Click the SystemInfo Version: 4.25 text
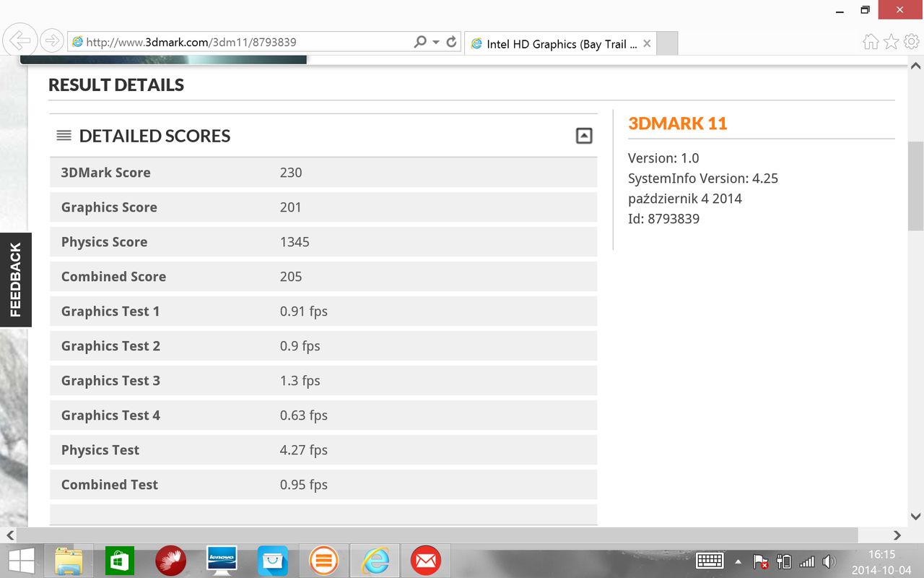 coord(703,178)
